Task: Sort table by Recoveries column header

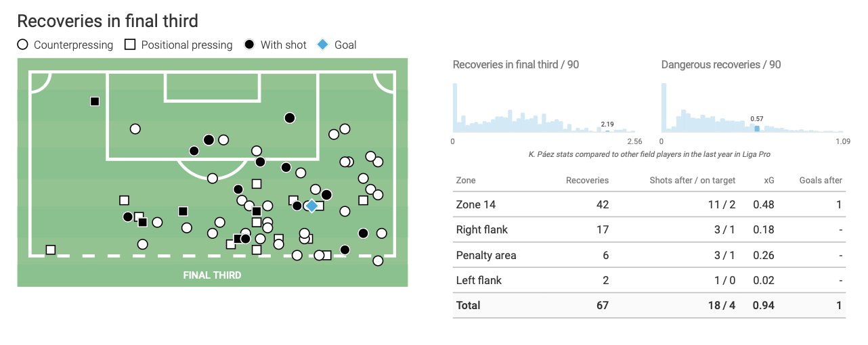Action: (587, 181)
